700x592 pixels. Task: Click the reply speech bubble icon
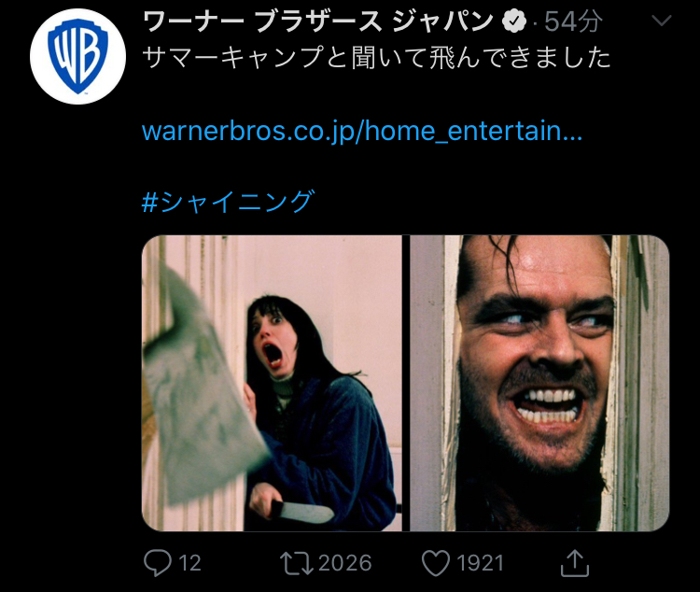pyautogui.click(x=157, y=562)
